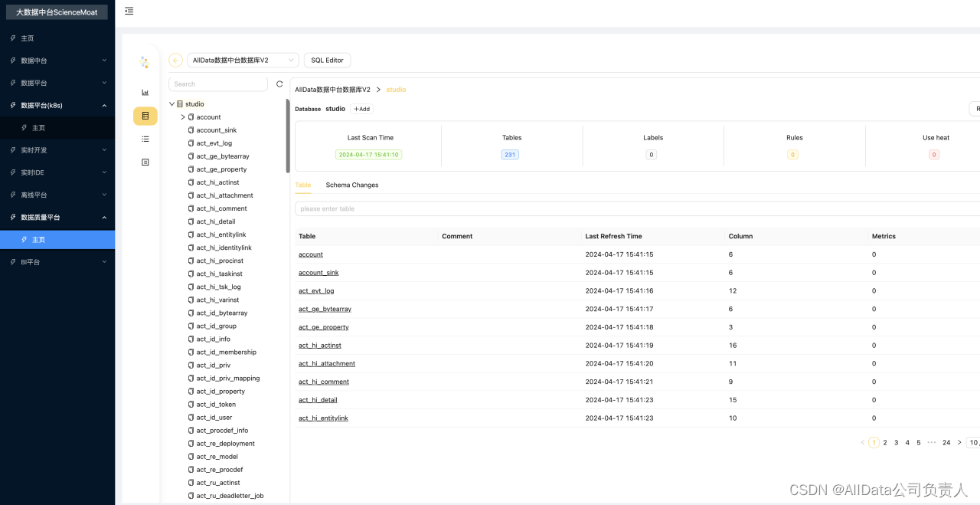This screenshot has height=505, width=980.
Task: Click the +Add button next to studio
Action: coord(361,109)
